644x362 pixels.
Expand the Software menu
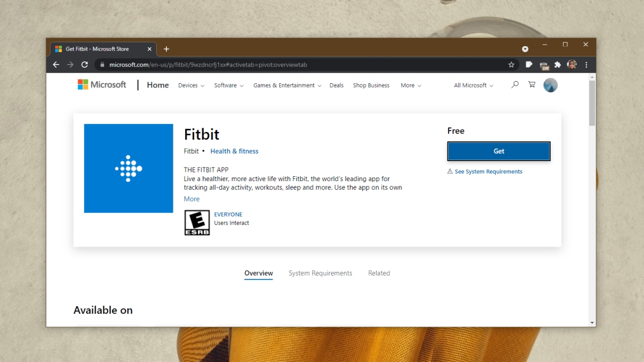(x=229, y=85)
